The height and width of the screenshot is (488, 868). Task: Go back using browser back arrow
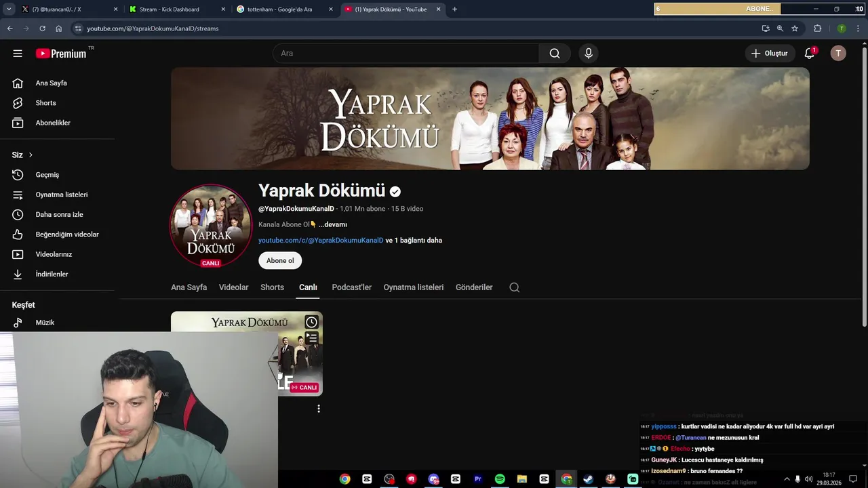coord(9,28)
